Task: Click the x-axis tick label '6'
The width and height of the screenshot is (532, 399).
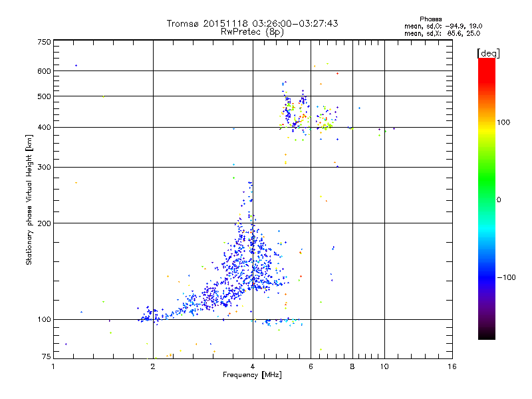Action: (x=311, y=366)
